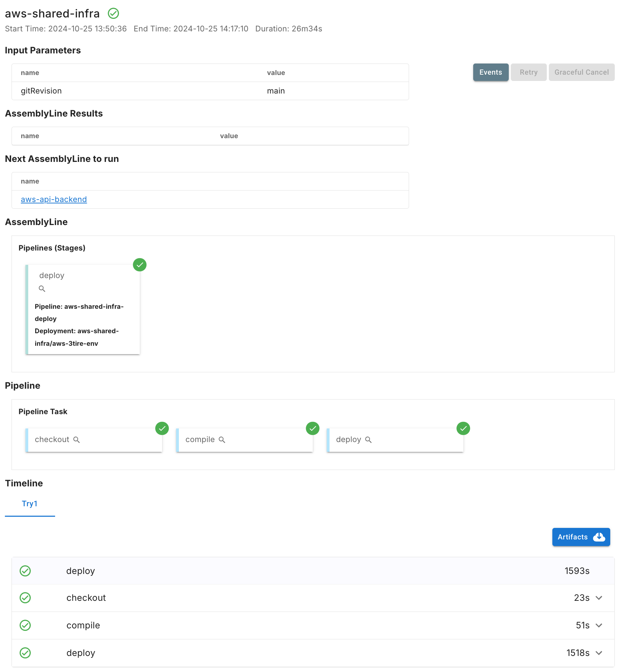Select the 1593s deploy timeline row
The width and height of the screenshot is (620, 672).
click(312, 571)
